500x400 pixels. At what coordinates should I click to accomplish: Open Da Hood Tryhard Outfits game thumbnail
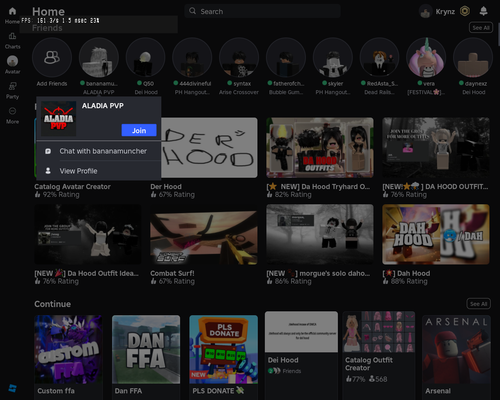(x=320, y=147)
